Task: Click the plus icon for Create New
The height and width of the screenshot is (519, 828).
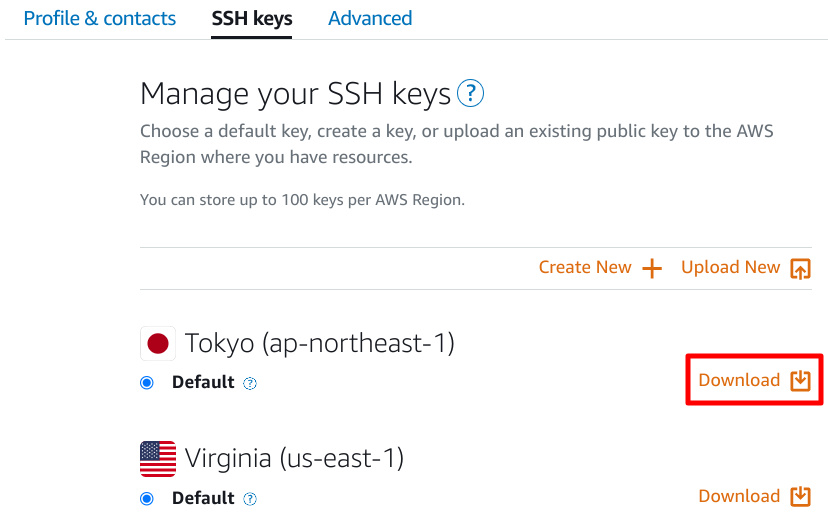Action: [652, 268]
